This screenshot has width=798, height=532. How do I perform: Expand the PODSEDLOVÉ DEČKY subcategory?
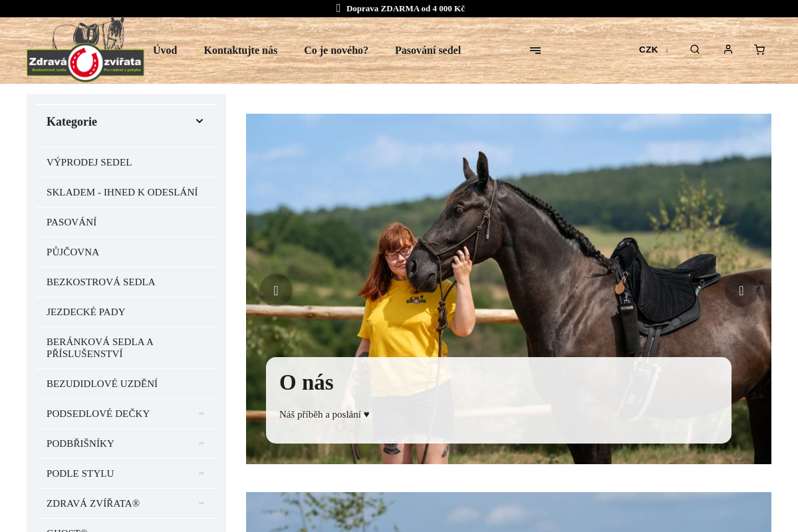(x=201, y=414)
